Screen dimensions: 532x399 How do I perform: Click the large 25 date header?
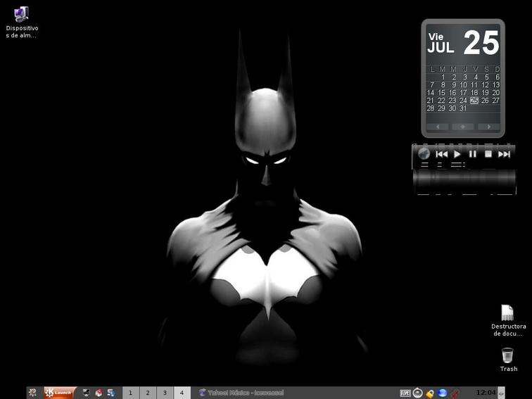(x=481, y=43)
